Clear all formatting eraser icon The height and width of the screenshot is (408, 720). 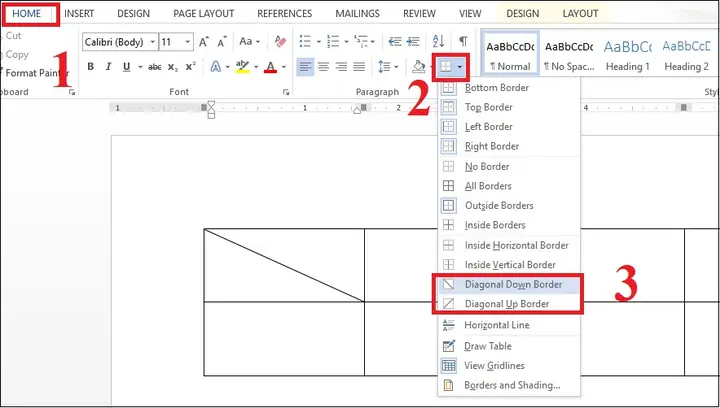(x=280, y=42)
